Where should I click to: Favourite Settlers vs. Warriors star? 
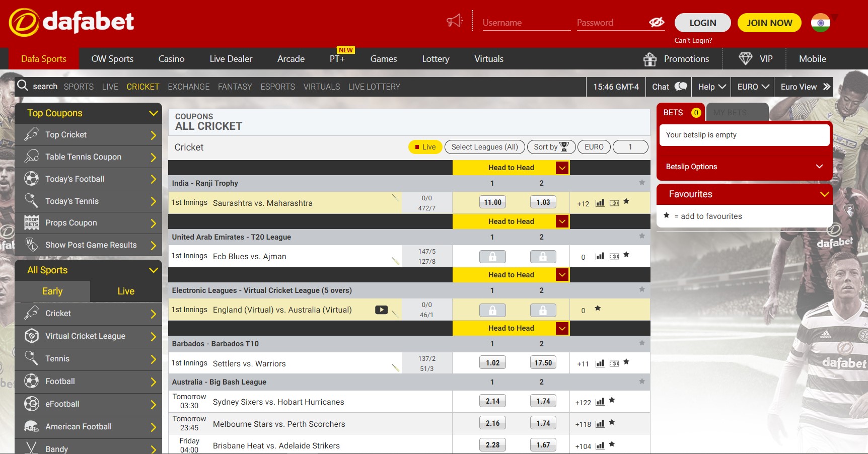point(626,362)
